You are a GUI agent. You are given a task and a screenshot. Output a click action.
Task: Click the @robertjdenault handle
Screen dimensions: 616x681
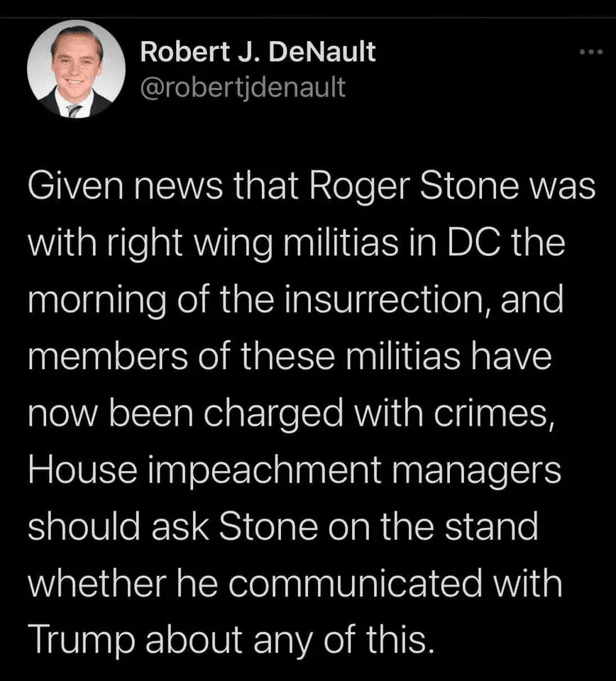click(x=243, y=87)
